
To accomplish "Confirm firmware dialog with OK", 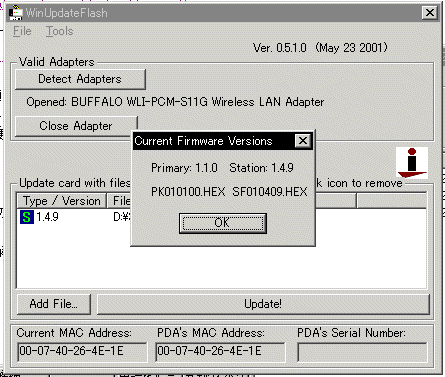I will [223, 223].
